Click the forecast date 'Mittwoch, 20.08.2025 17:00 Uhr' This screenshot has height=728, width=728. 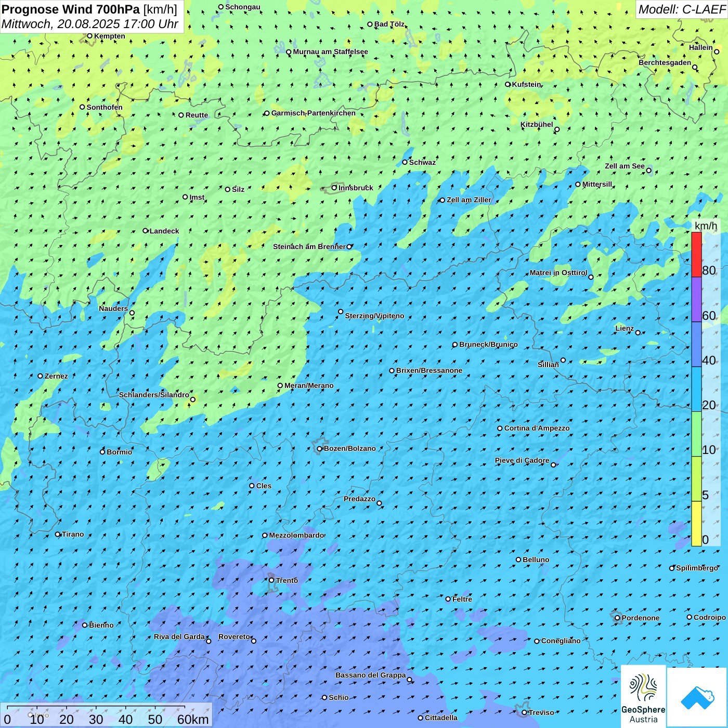click(90, 24)
